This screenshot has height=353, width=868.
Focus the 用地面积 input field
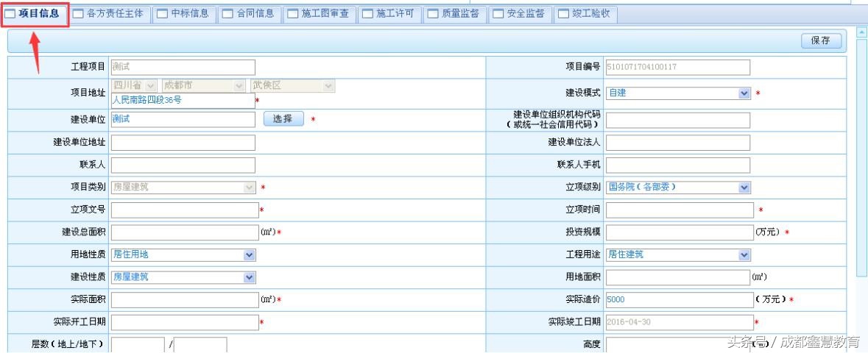[678, 278]
